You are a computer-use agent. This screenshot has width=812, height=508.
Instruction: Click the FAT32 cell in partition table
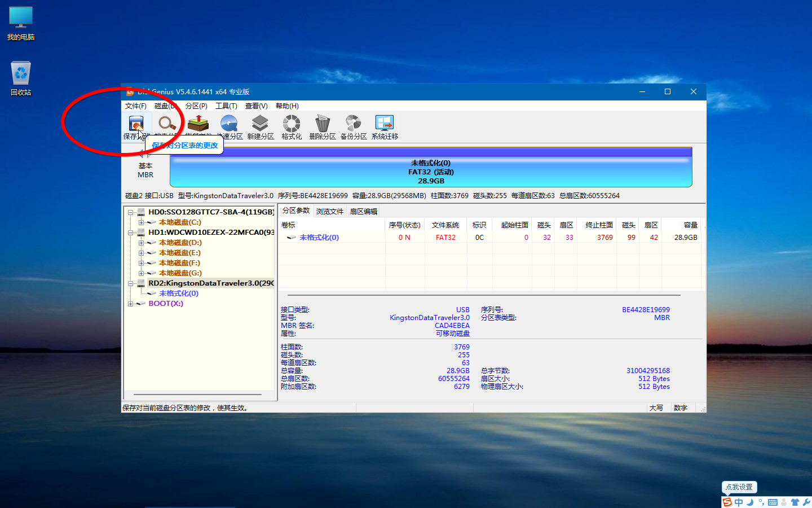coord(445,238)
